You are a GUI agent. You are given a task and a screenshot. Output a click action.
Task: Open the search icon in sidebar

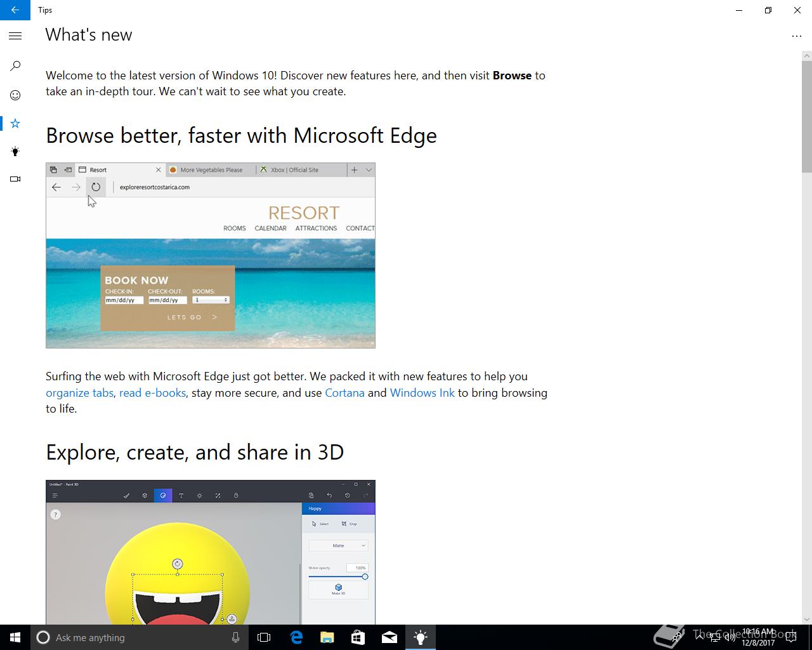tap(15, 66)
